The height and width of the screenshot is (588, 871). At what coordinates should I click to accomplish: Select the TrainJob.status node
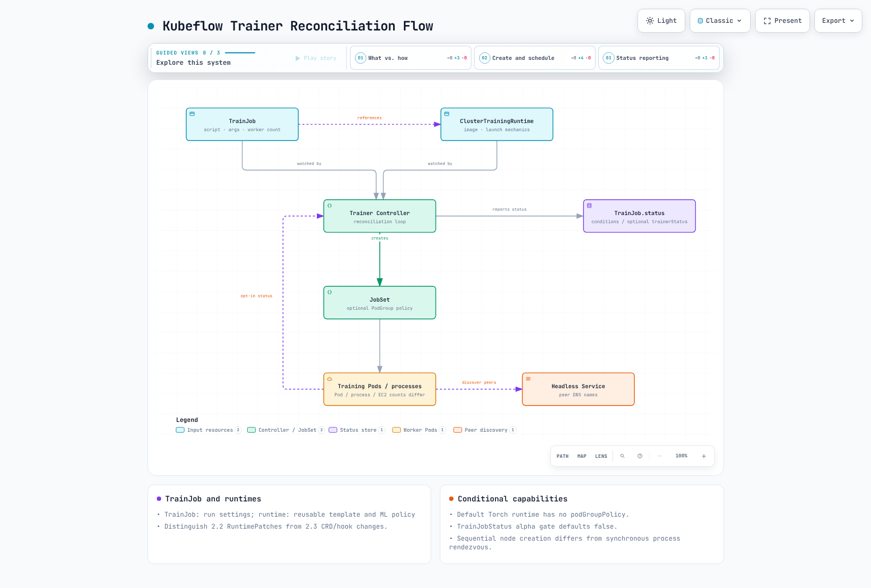point(639,216)
